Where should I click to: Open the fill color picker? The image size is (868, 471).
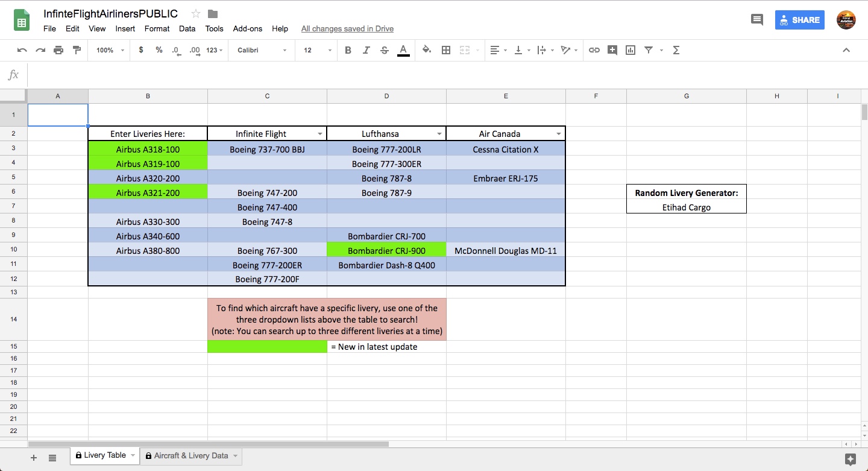point(427,50)
